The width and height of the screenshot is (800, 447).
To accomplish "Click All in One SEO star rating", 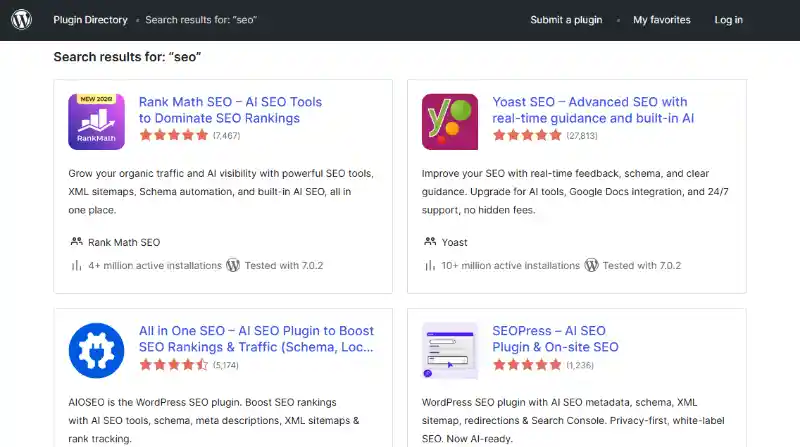I will pos(174,365).
